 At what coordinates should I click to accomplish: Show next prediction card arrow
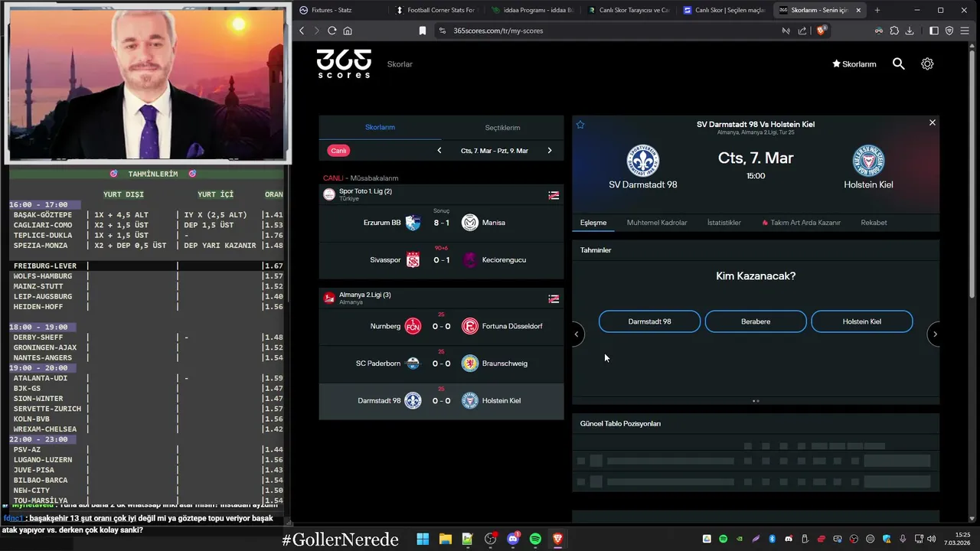(x=935, y=334)
